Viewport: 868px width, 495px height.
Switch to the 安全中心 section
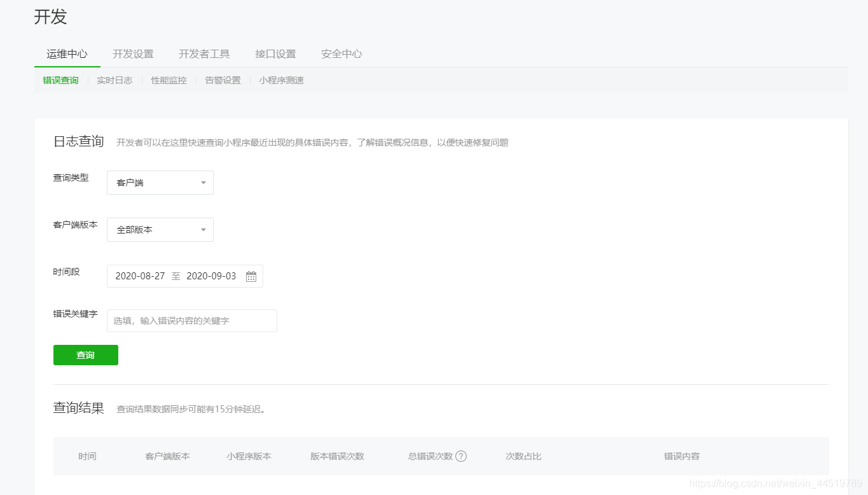341,54
